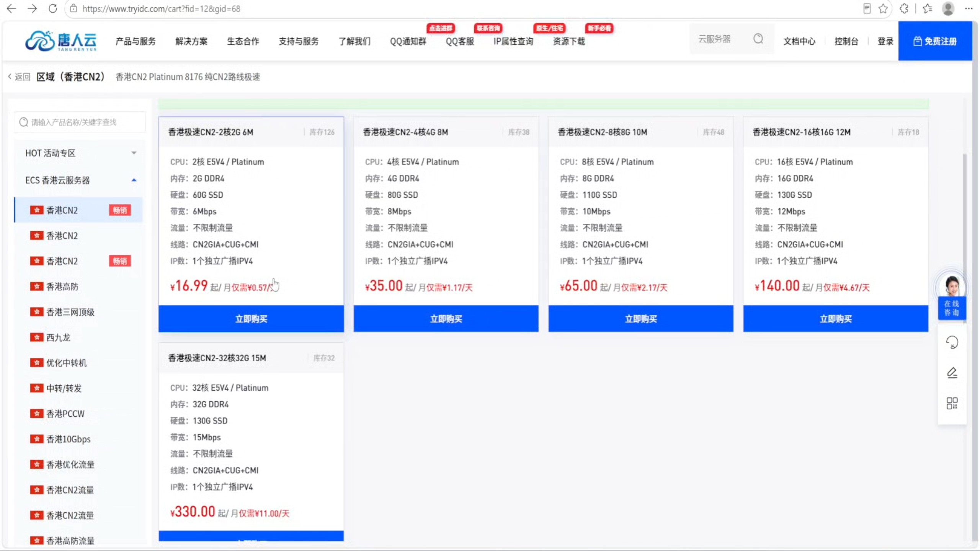The width and height of the screenshot is (980, 551).
Task: Click the 香港极速CN2-32核32G 15M card title
Action: coord(217,358)
